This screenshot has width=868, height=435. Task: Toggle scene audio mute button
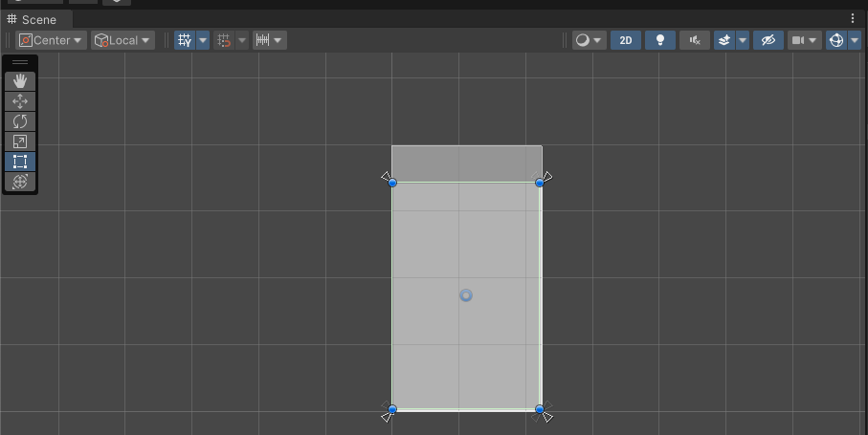click(x=694, y=40)
